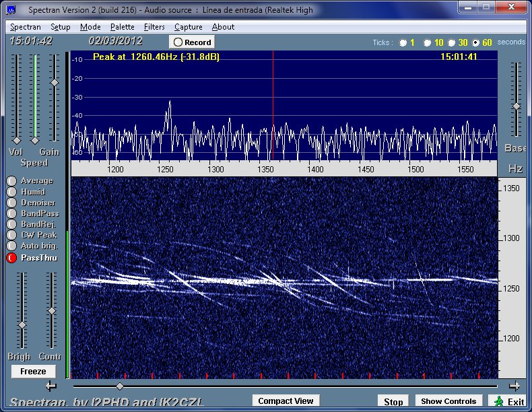Toggle the CW Peak filter
532x412 pixels.
(x=11, y=235)
